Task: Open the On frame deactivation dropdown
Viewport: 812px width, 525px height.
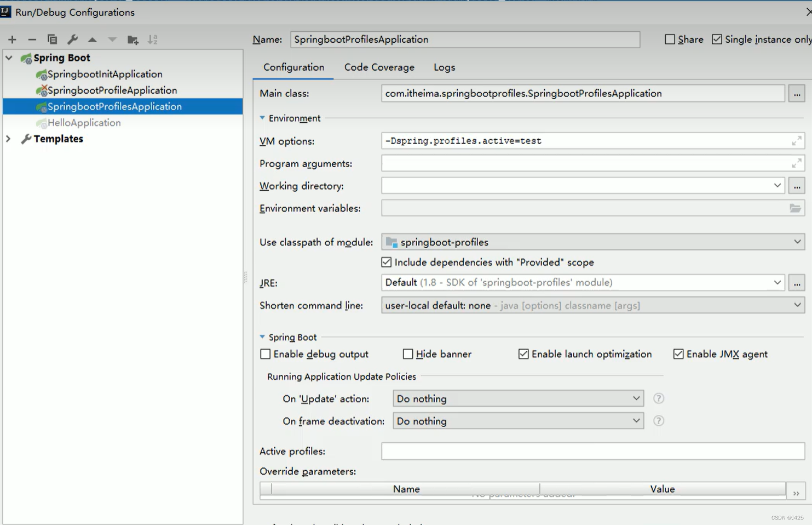Action: 518,421
